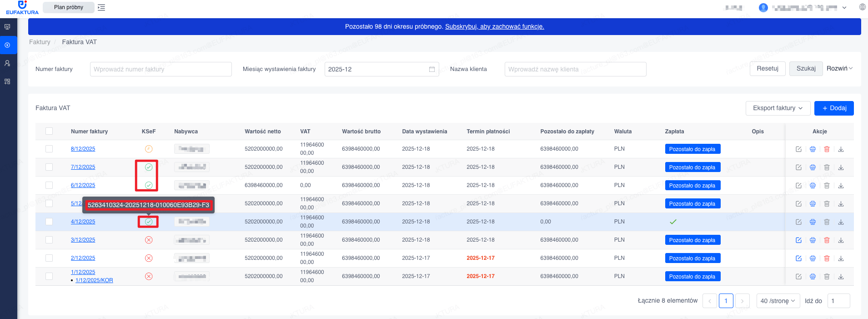Print invoice 7/12/2025 using the printer icon
The image size is (868, 319).
pyautogui.click(x=813, y=167)
